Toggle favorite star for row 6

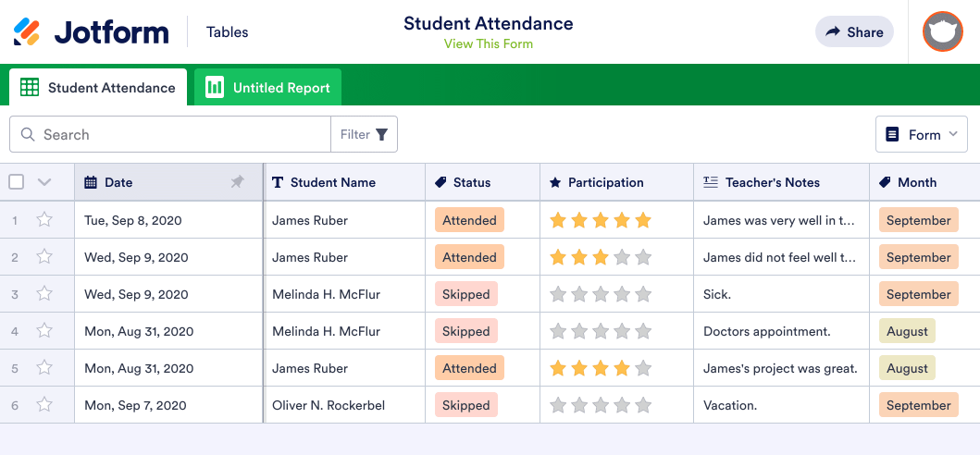click(x=43, y=405)
